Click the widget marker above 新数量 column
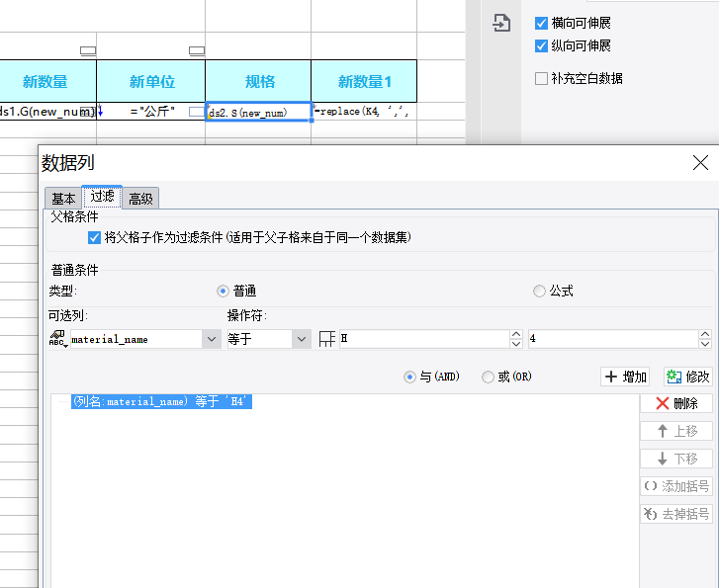 [x=88, y=50]
